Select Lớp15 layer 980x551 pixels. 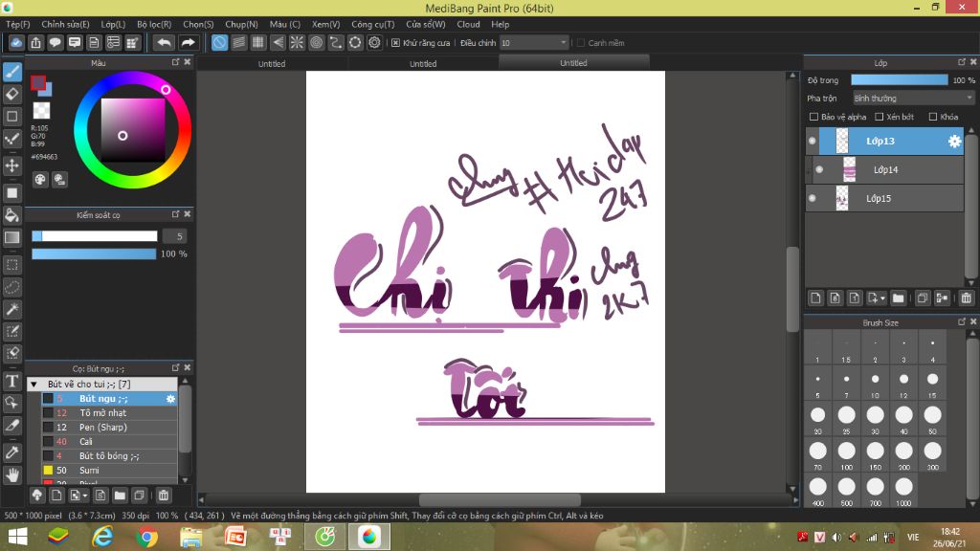point(884,199)
